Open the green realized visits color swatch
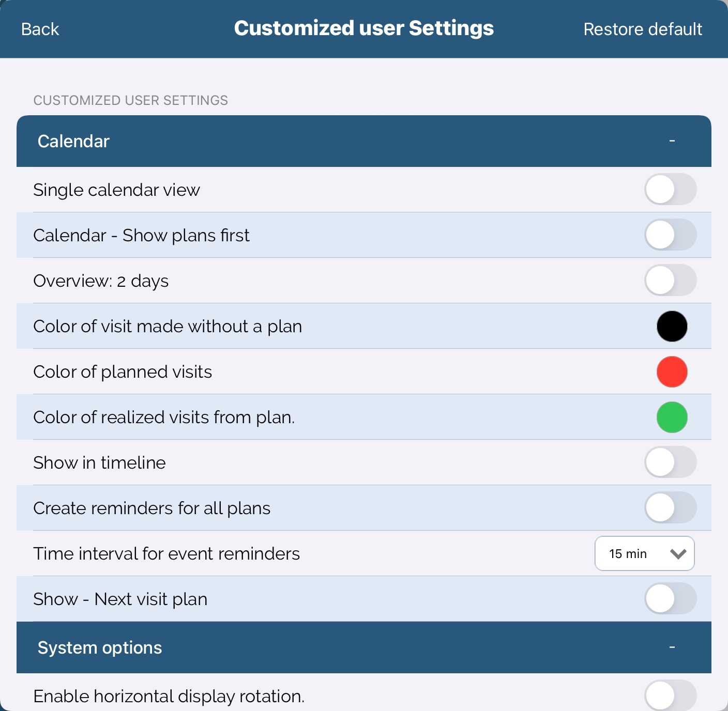728x711 pixels. coord(672,418)
